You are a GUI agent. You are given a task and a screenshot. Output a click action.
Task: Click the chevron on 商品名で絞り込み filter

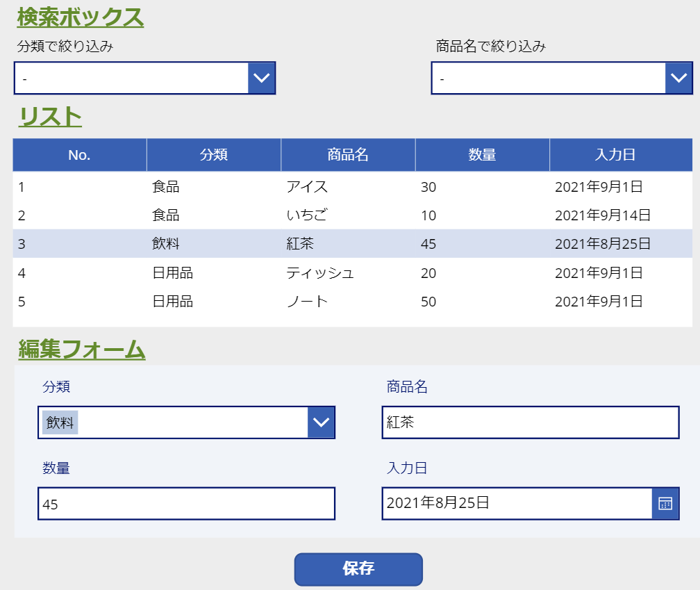(678, 78)
